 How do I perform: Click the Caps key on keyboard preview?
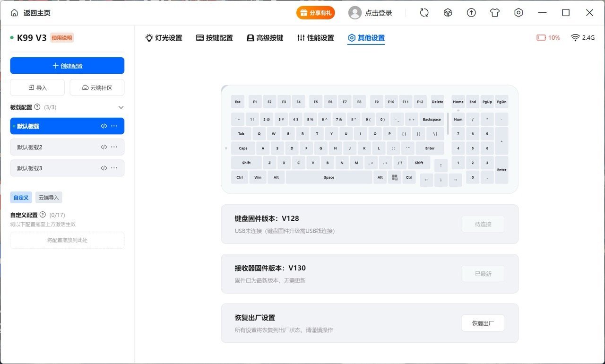coord(243,148)
